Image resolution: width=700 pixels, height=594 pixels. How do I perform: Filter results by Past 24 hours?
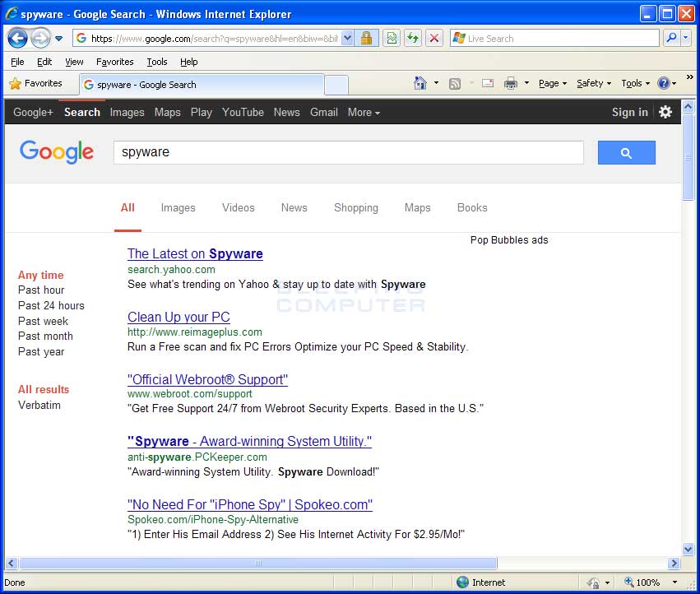coord(51,305)
